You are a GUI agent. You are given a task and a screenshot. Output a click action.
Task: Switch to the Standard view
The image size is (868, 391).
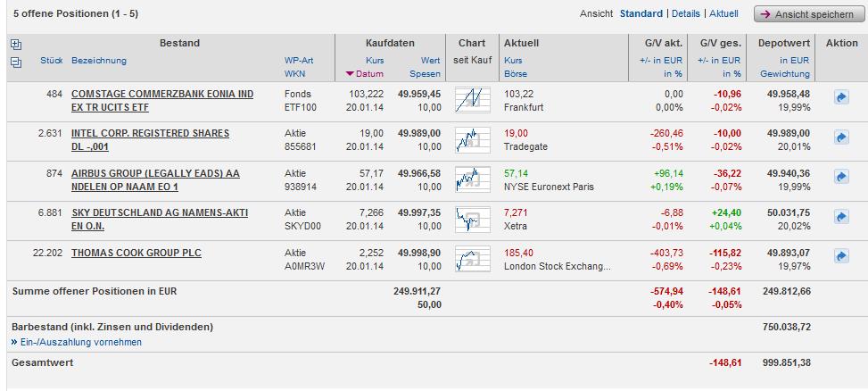(x=641, y=14)
